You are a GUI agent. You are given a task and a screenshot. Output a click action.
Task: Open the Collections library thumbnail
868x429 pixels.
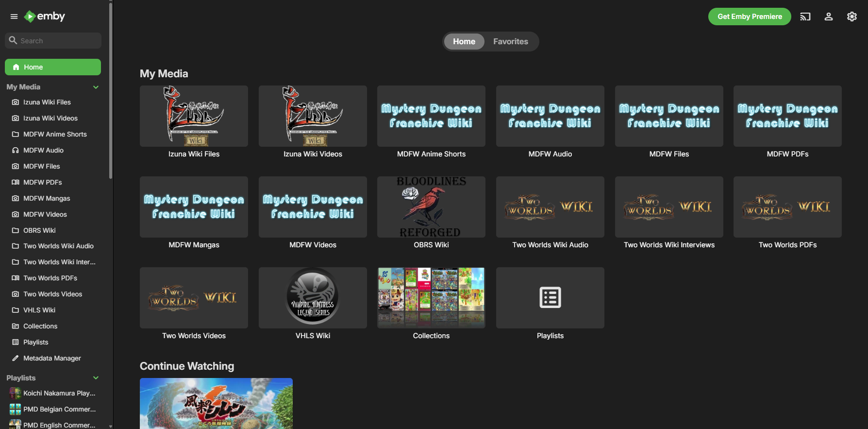tap(431, 298)
